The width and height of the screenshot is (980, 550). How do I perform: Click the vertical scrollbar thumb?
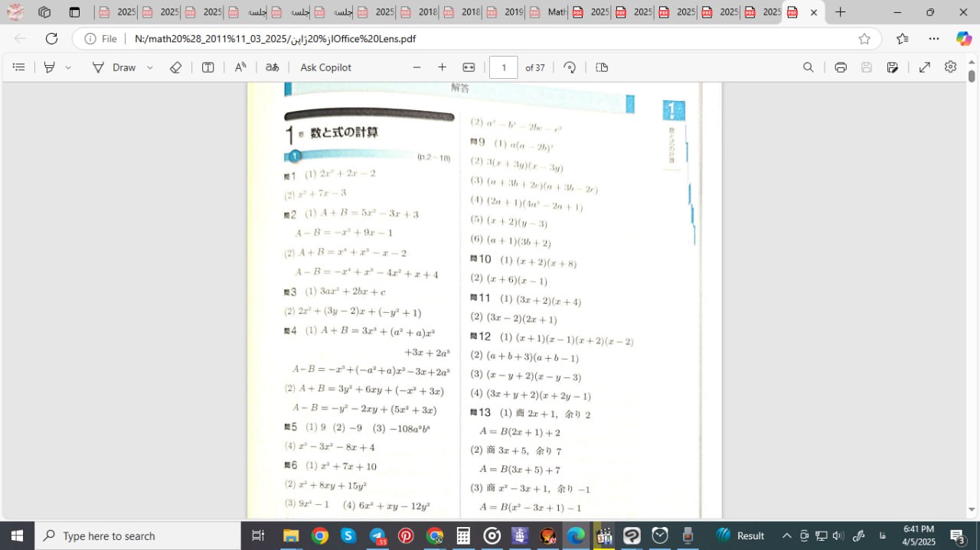point(972,76)
